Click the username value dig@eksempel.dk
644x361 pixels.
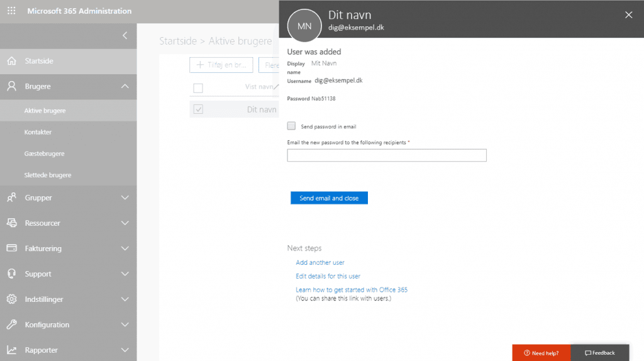pyautogui.click(x=338, y=81)
